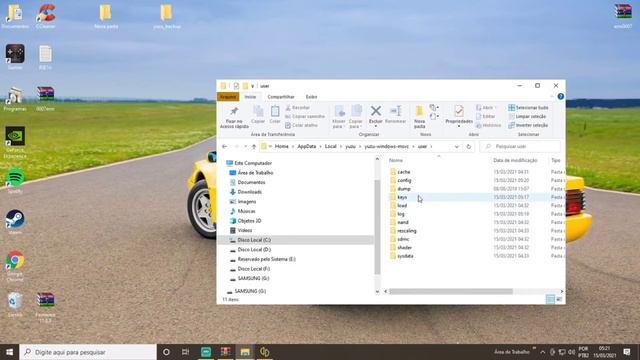Expand the address bar history dropdown

pyautogui.click(x=457, y=147)
